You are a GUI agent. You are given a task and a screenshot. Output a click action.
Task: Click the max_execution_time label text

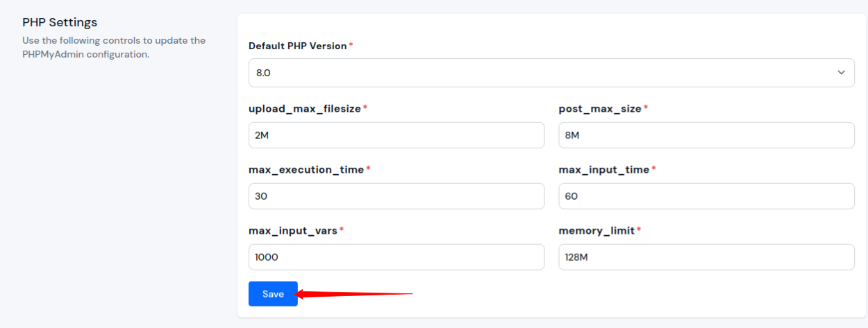306,170
